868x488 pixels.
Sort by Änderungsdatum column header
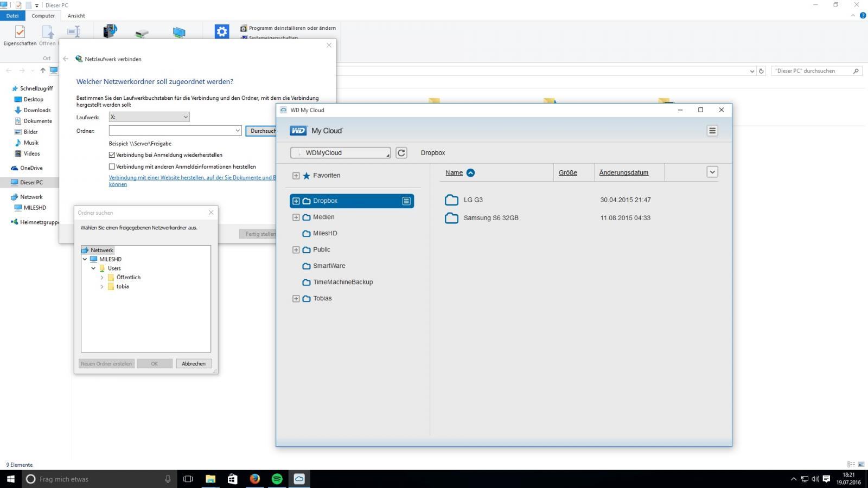tap(624, 173)
